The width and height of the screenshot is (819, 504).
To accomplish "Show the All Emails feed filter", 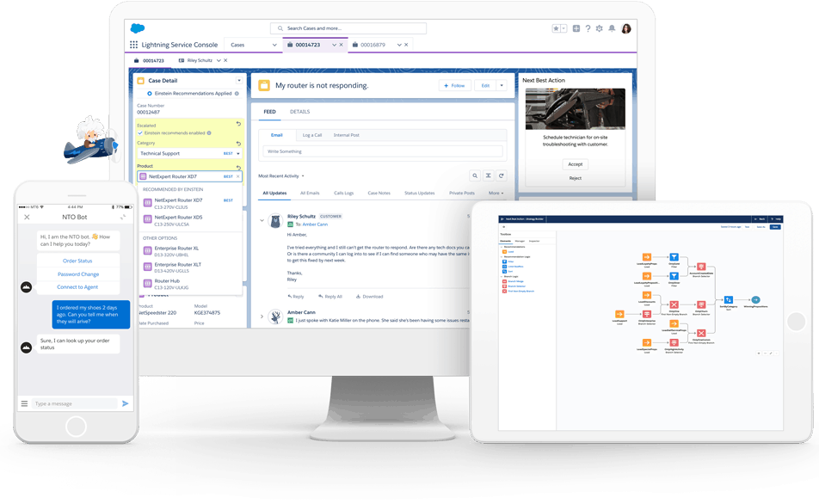I will click(x=310, y=194).
